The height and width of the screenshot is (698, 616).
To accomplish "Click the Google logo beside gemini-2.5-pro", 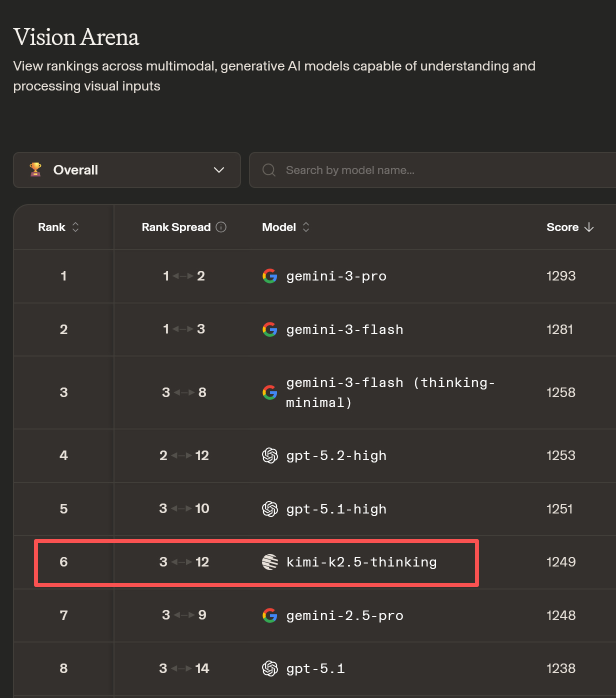I will 270,615.
